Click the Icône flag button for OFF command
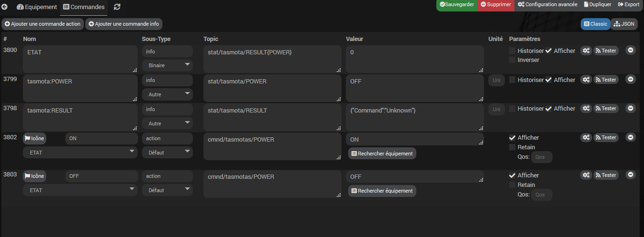 coord(35,176)
